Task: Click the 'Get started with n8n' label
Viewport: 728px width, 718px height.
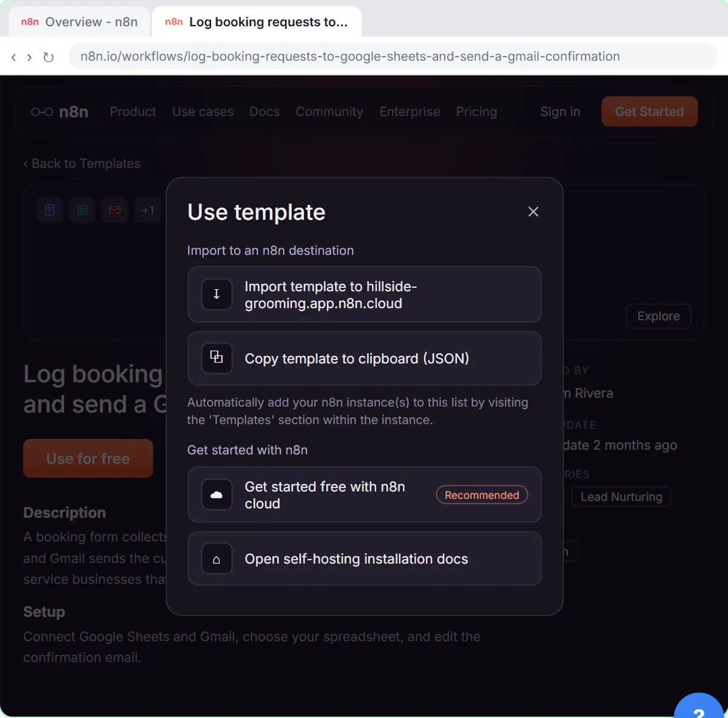Action: click(x=248, y=450)
